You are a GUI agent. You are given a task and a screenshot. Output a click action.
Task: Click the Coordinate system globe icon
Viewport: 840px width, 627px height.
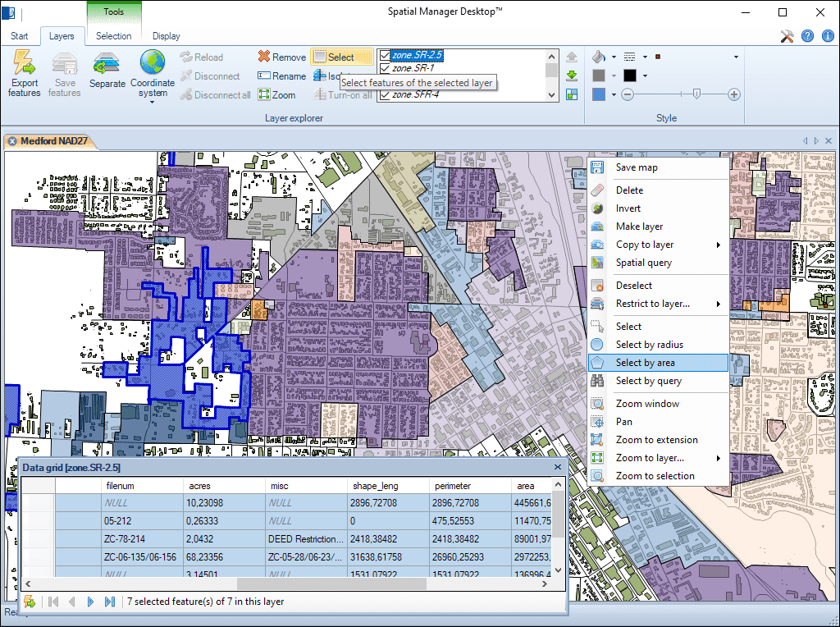point(153,62)
